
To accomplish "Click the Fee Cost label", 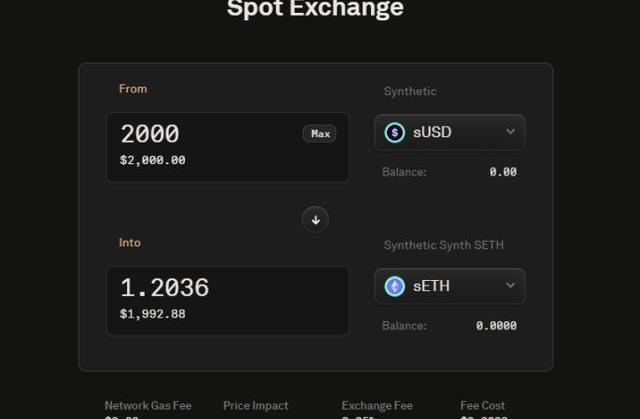I will tap(483, 406).
